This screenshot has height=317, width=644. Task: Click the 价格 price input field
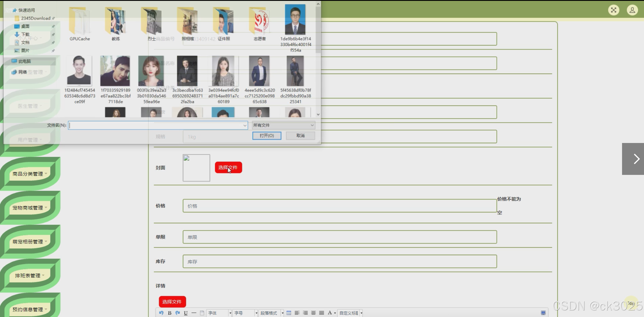[339, 206]
